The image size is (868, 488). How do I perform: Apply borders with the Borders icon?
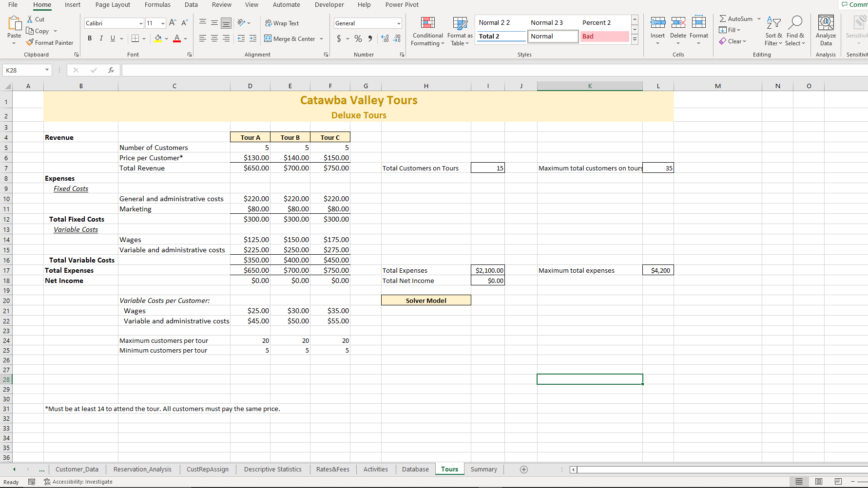coord(135,38)
